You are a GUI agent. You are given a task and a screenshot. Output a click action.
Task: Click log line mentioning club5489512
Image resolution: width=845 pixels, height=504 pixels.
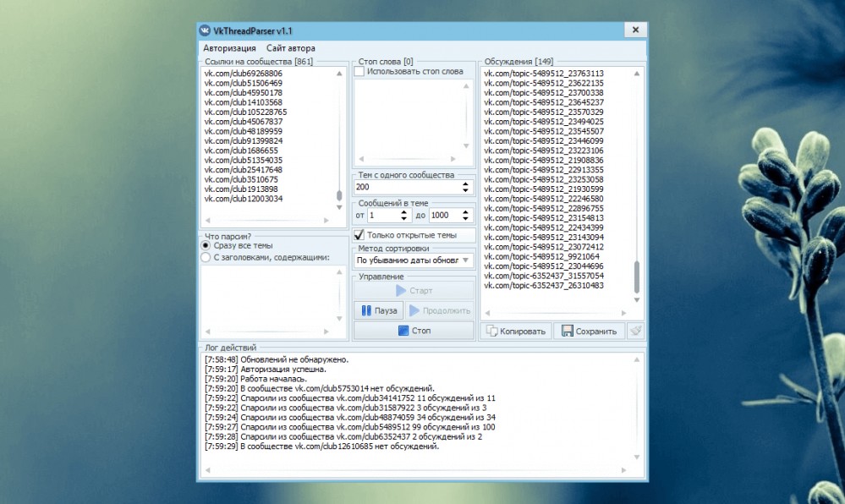click(349, 427)
